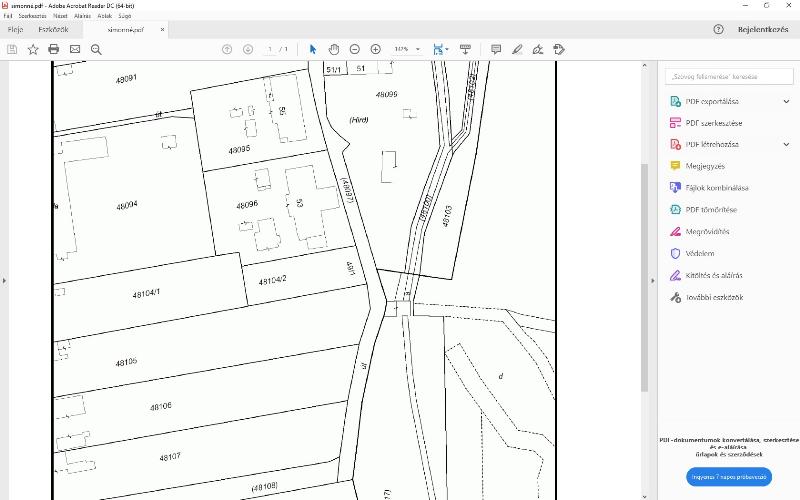
Task: Click the scrollbar up arrow
Action: pyautogui.click(x=644, y=65)
